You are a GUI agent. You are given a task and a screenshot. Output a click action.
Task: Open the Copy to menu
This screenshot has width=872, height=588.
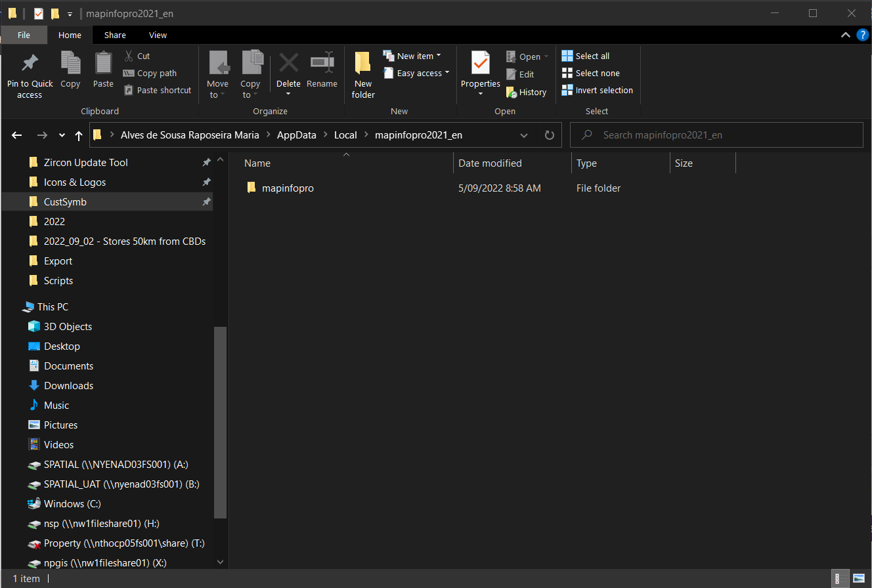pos(250,75)
